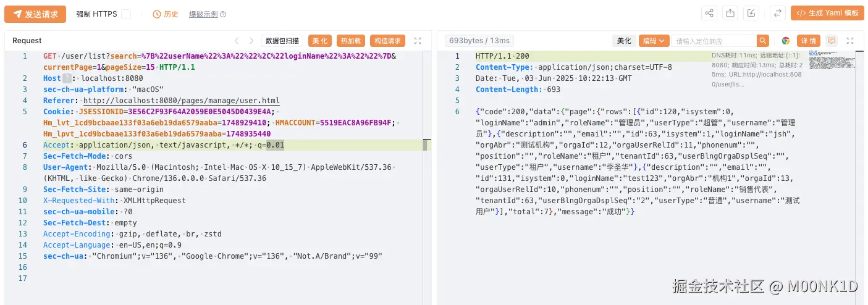Click the User-Agent header line

[221, 173]
